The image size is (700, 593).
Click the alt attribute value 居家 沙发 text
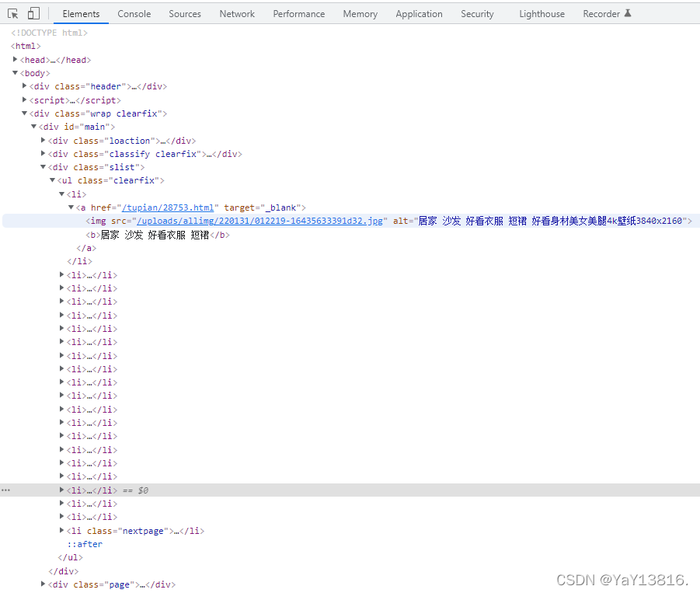click(x=550, y=221)
